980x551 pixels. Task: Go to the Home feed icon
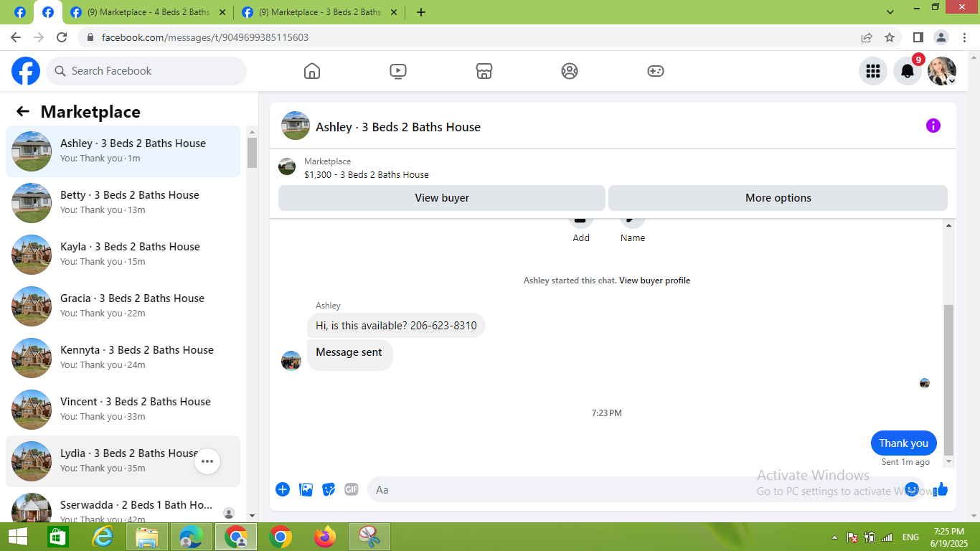coord(312,71)
